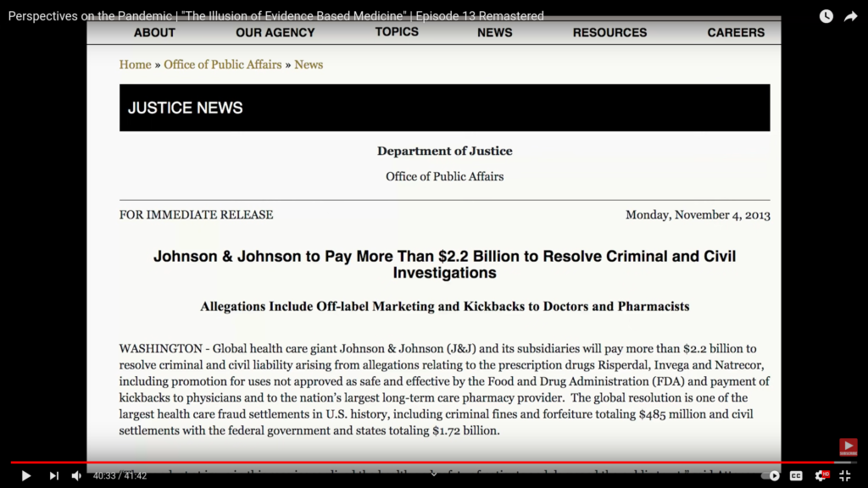This screenshot has height=488, width=868.
Task: Go to Office of Public Affairs breadcrumb
Action: [x=223, y=64]
